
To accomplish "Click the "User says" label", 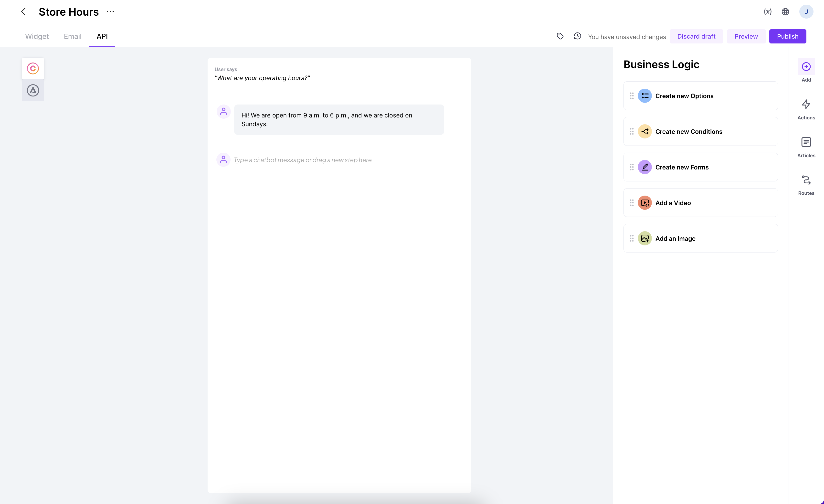I will (x=226, y=69).
